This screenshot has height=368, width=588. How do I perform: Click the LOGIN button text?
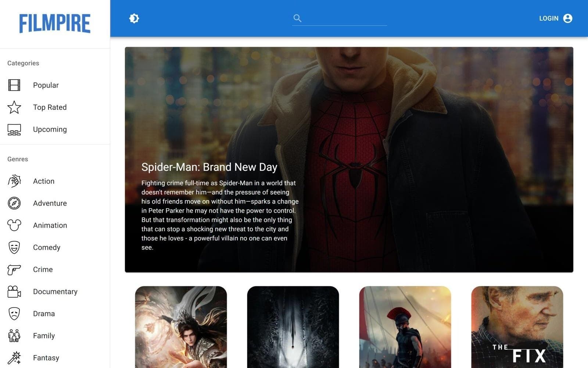click(549, 18)
